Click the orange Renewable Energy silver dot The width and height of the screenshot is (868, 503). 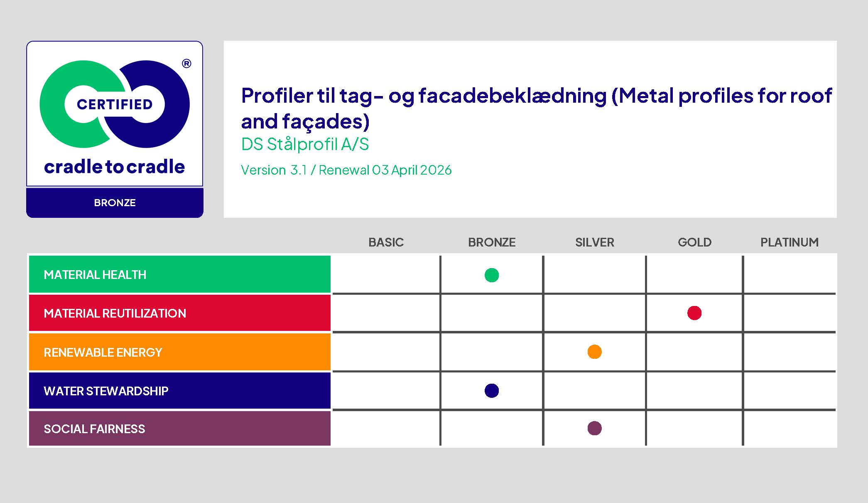(594, 352)
